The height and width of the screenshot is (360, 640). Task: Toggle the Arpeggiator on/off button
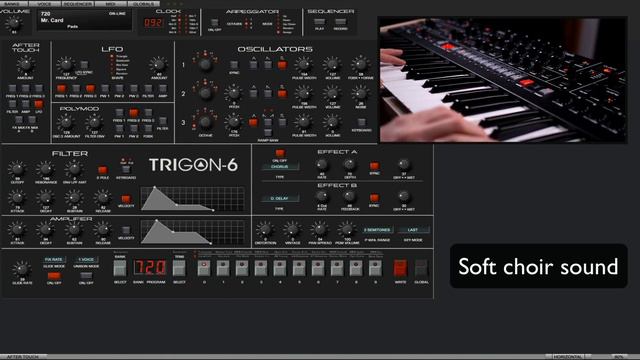[214, 22]
